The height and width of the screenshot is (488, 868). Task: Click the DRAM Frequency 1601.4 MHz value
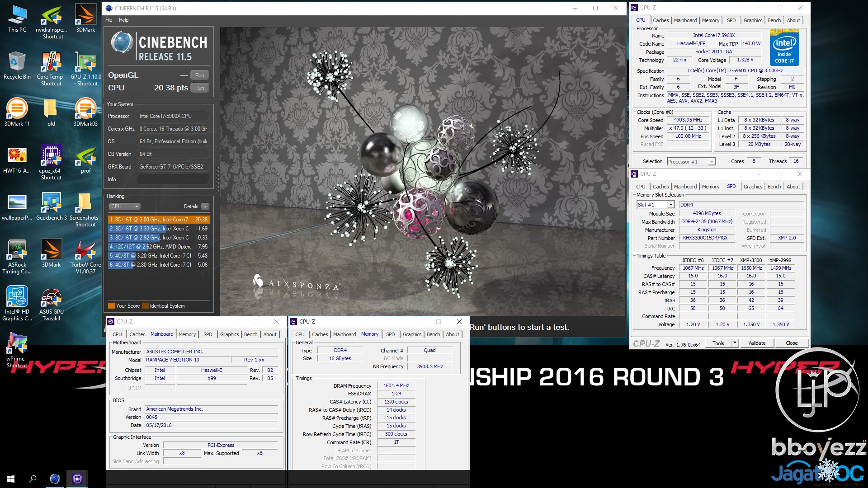pos(396,385)
